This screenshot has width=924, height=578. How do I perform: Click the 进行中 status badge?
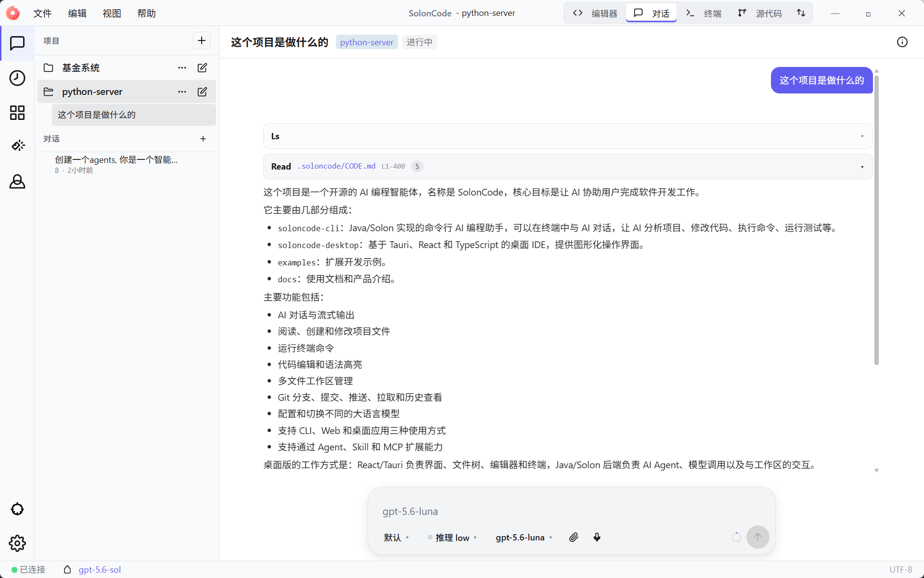pyautogui.click(x=419, y=42)
